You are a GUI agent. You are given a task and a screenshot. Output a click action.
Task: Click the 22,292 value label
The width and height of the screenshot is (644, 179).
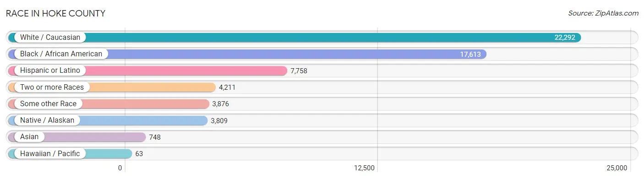click(x=565, y=38)
